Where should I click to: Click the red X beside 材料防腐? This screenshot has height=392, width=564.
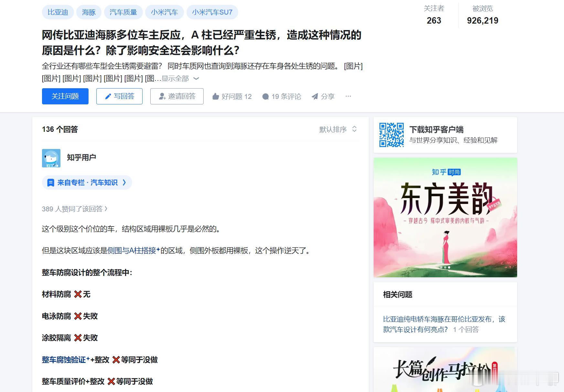tap(78, 294)
